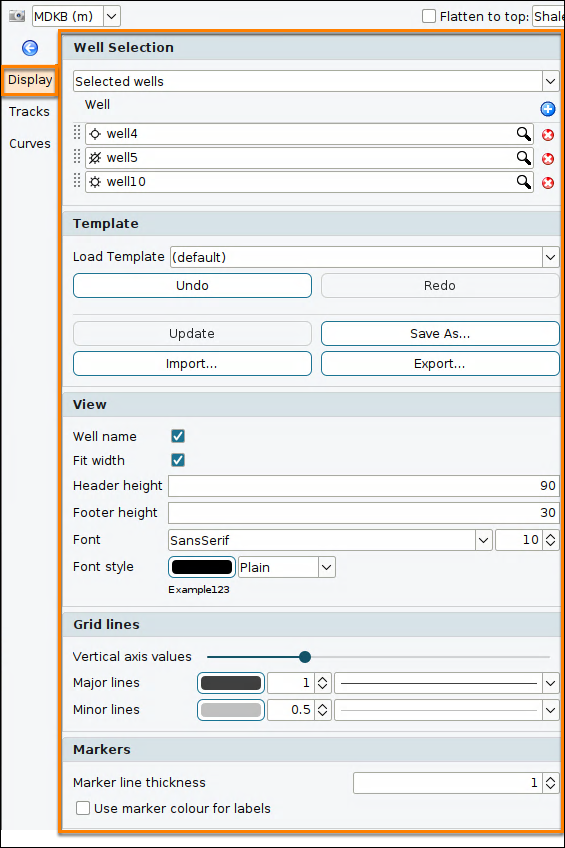Search well10 with its magnifier icon
The height and width of the screenshot is (848, 565).
(523, 182)
